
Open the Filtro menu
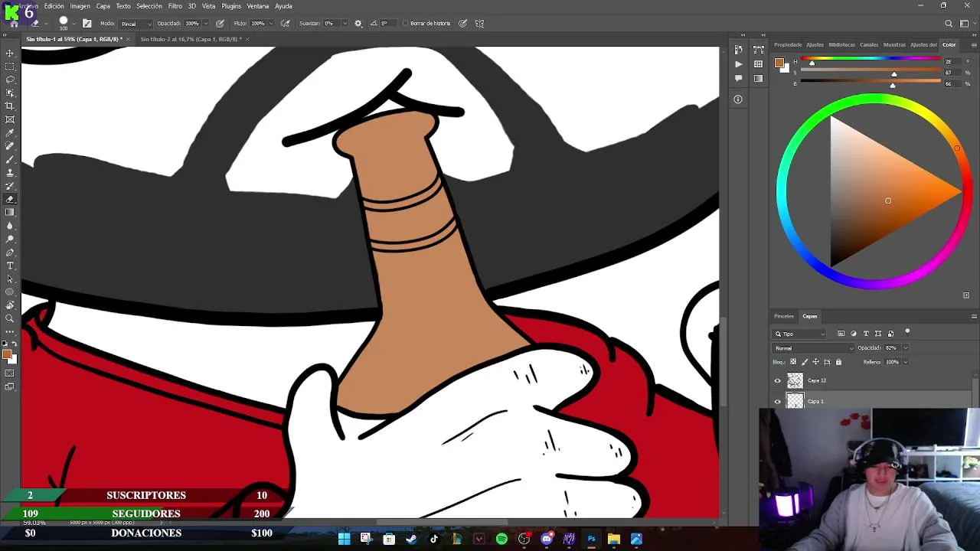coord(175,6)
